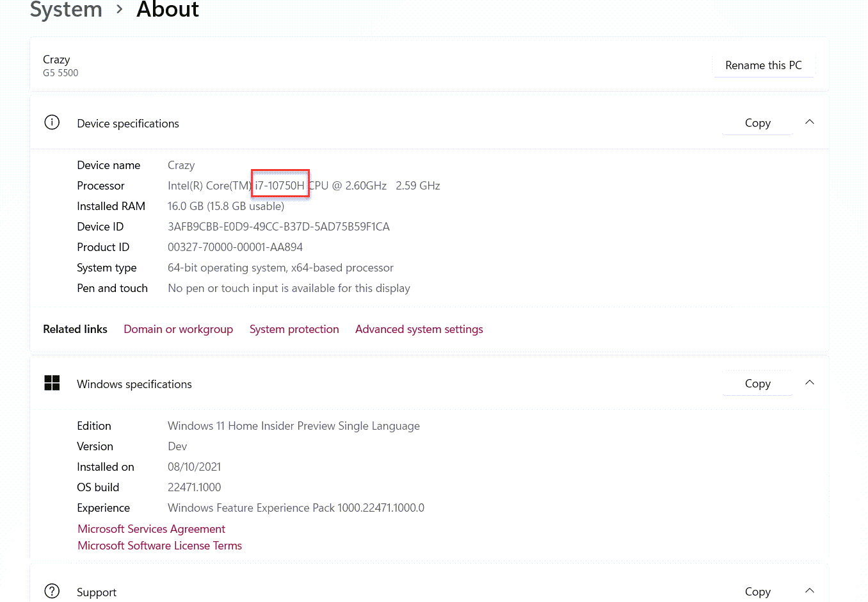Image resolution: width=868 pixels, height=602 pixels.
Task: Collapse the Support section chevron
Action: pyautogui.click(x=810, y=590)
